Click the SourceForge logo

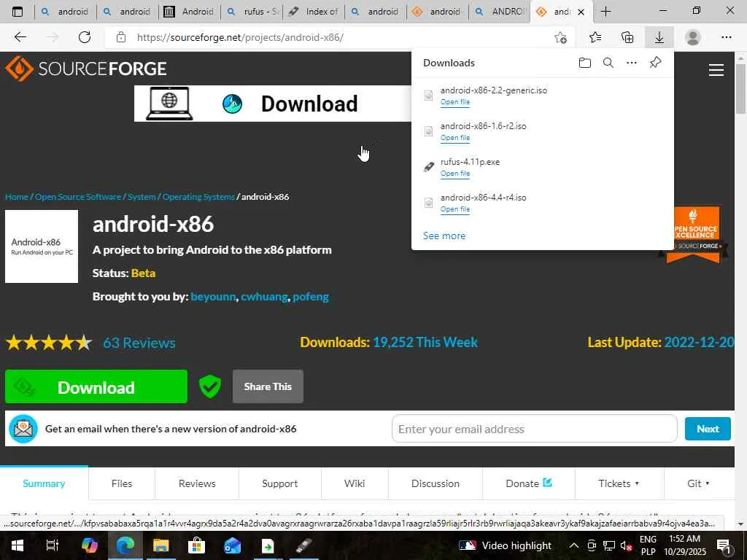click(86, 69)
